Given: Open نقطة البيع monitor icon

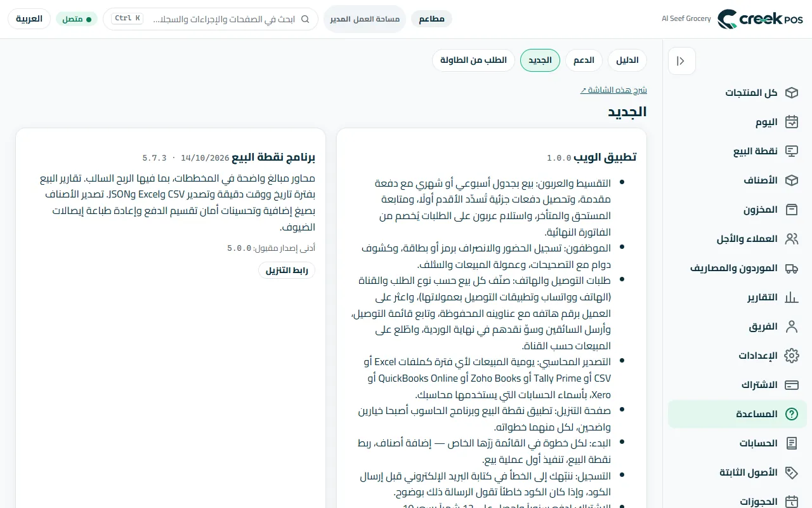Looking at the screenshot, I should (x=791, y=151).
